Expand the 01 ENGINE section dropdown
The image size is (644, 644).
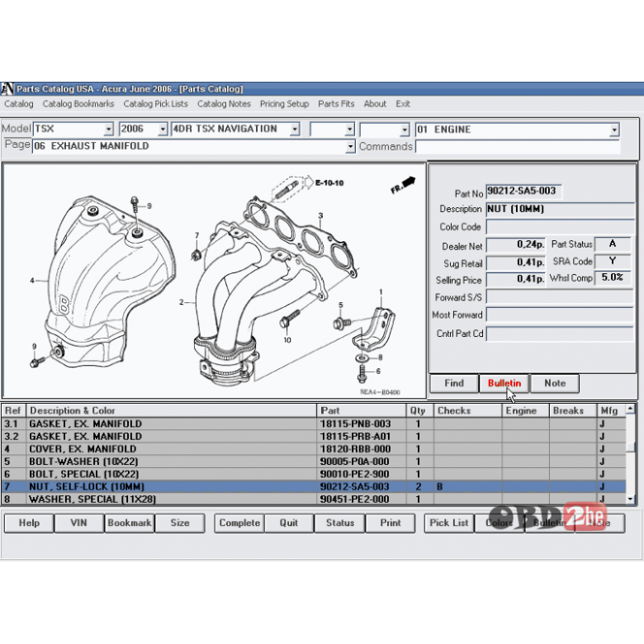pyautogui.click(x=614, y=130)
